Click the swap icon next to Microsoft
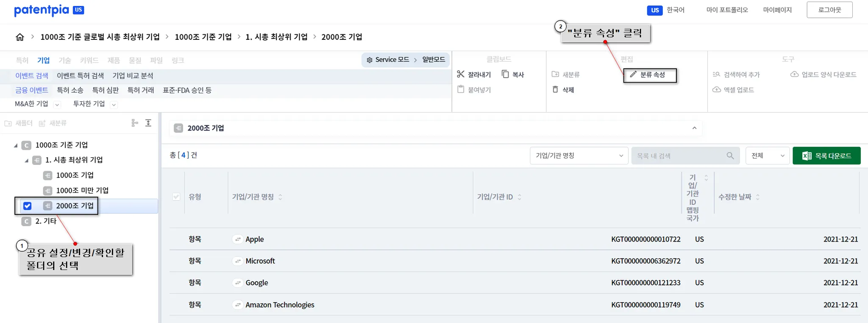 pyautogui.click(x=238, y=261)
